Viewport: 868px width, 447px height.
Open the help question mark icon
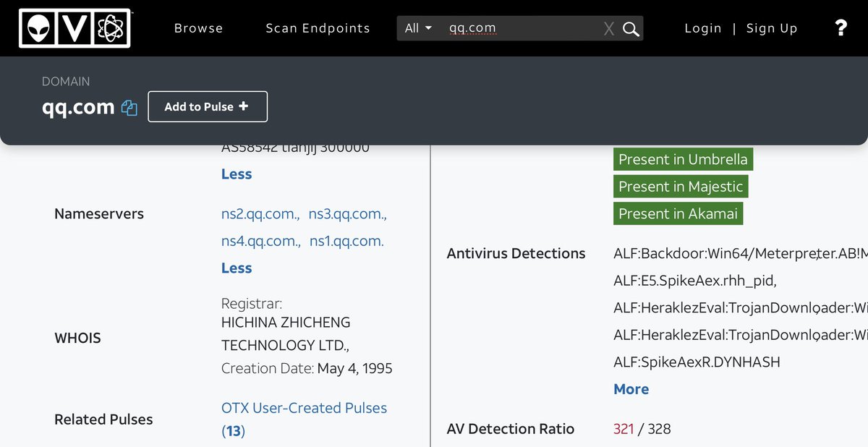841,28
